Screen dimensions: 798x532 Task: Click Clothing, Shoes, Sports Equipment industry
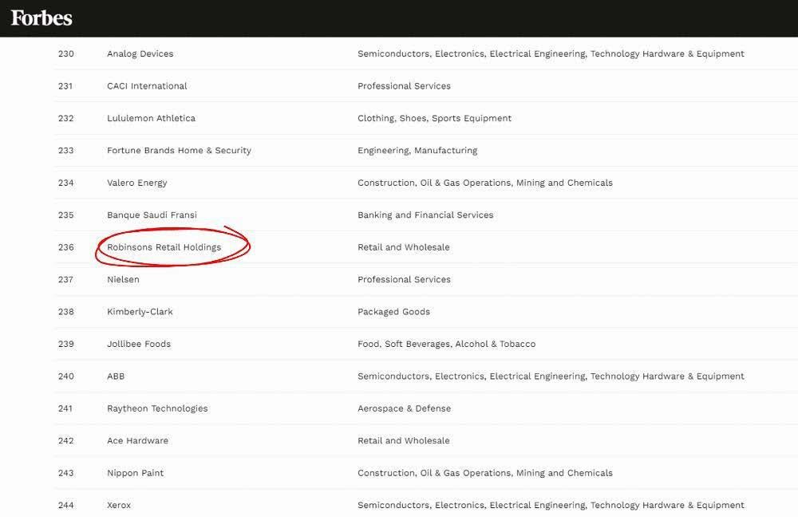click(434, 118)
